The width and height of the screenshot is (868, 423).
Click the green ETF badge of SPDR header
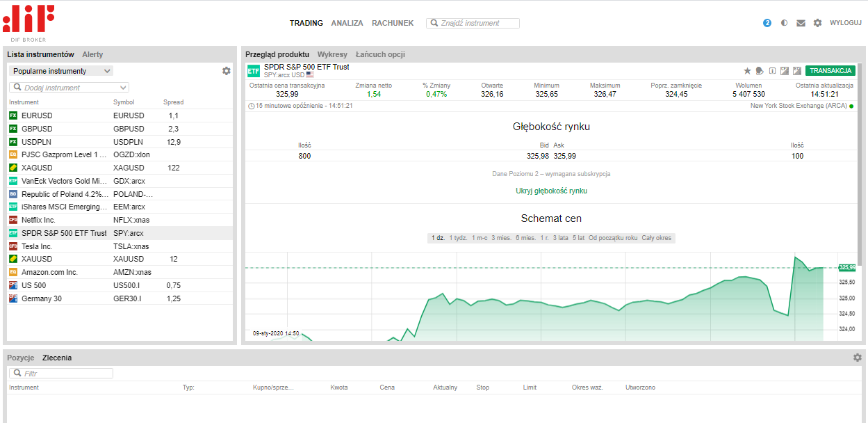(254, 71)
